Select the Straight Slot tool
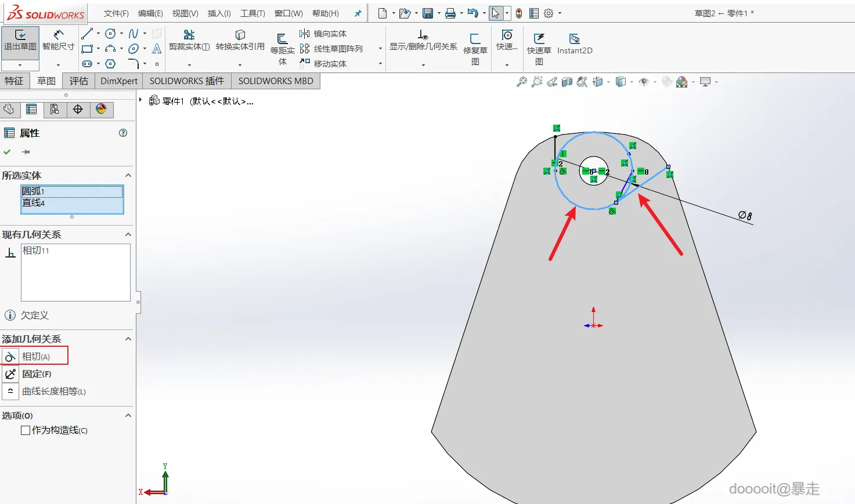The width and height of the screenshot is (855, 504). pos(87,64)
